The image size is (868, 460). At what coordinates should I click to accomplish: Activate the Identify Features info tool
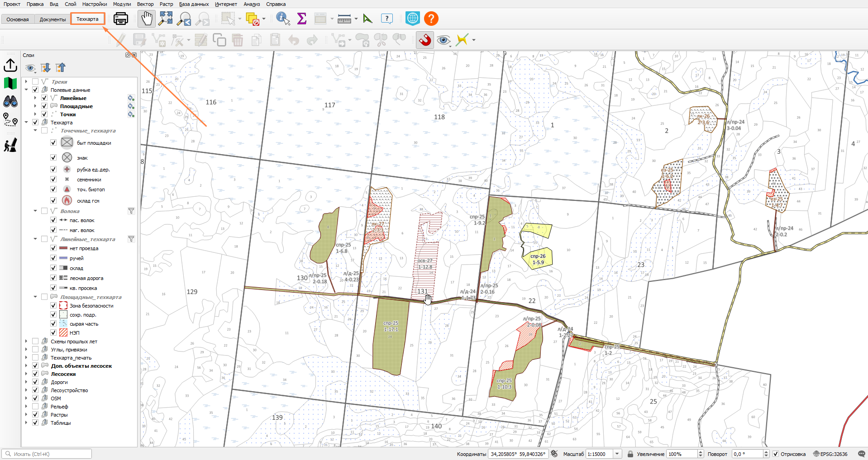coord(283,19)
